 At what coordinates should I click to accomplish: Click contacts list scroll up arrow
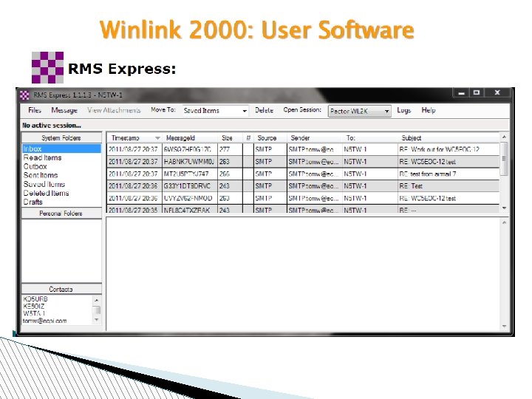click(x=97, y=300)
